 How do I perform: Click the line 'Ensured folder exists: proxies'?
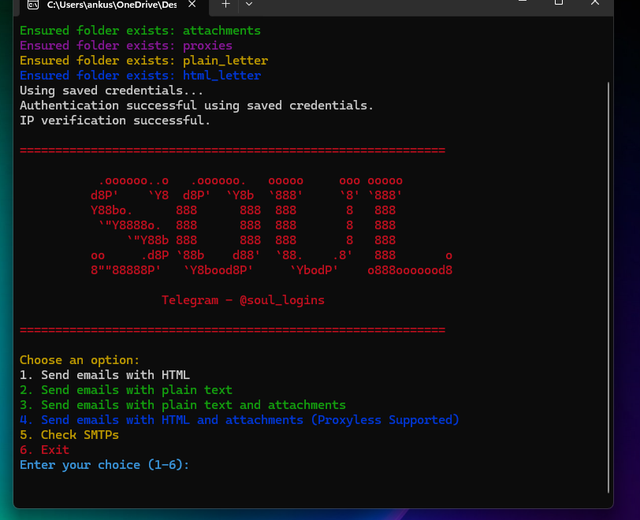(126, 45)
